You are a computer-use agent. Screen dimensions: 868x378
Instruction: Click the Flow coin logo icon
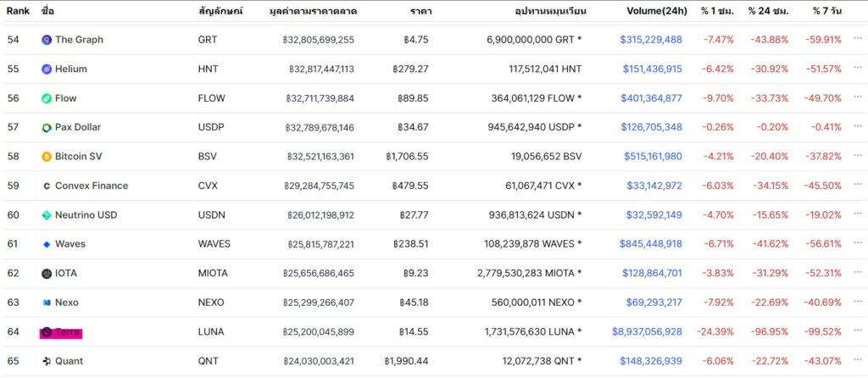coord(47,98)
